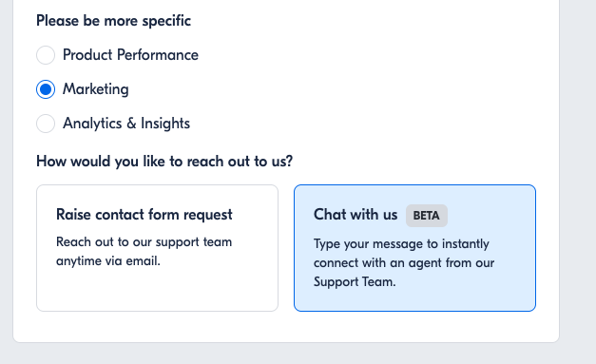Click the empty space inside contact form card
This screenshot has width=596, height=364.
[x=158, y=291]
